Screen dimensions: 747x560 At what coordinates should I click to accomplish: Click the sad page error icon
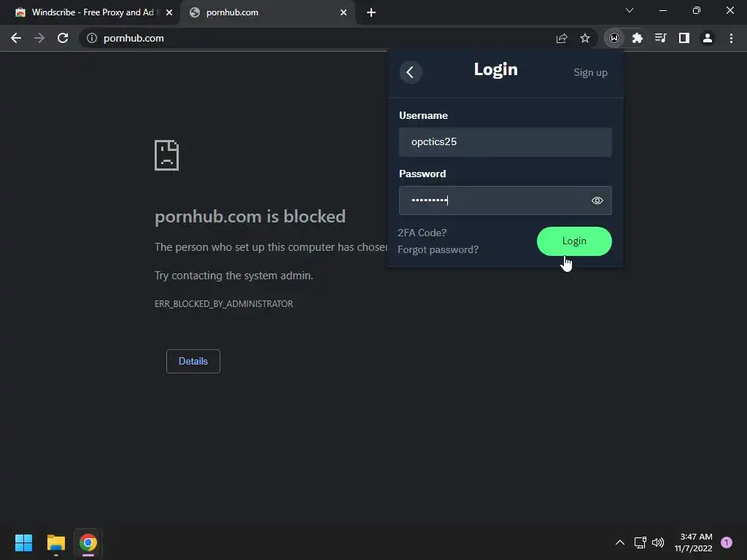[167, 155]
